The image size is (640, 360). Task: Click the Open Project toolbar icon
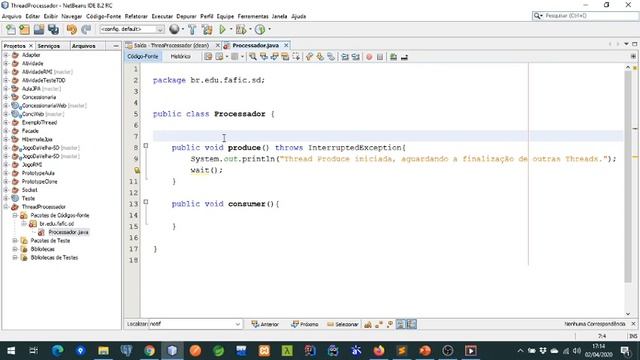coord(39,29)
